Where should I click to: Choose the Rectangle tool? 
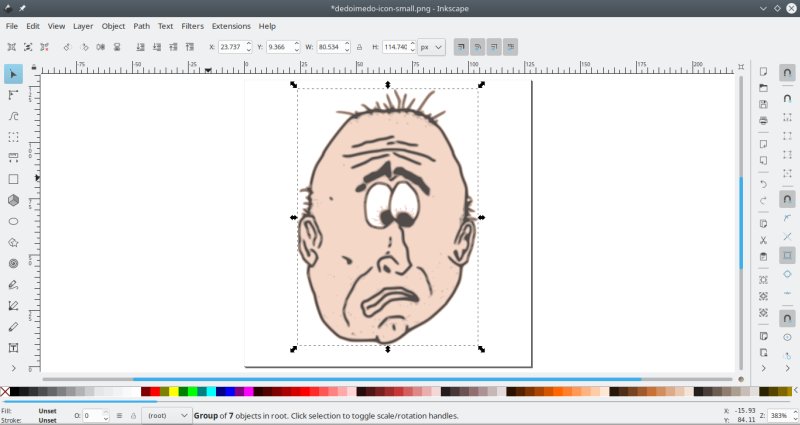click(x=13, y=179)
